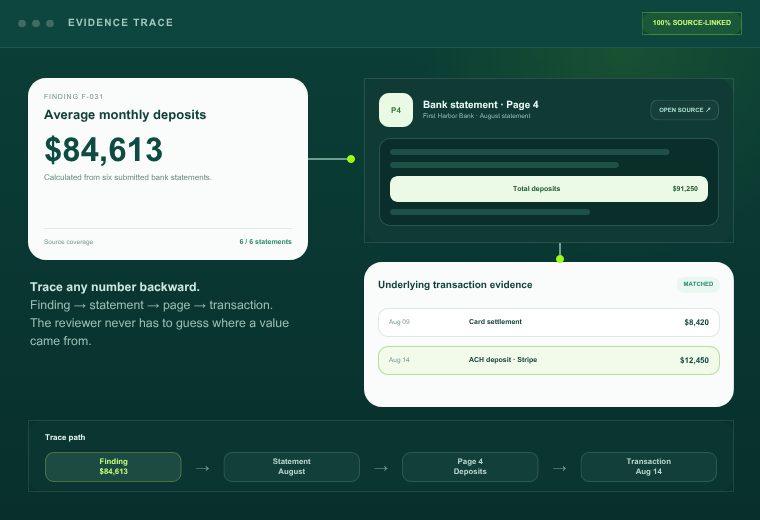Click the green connector dot above transaction evidence
This screenshot has width=760, height=520.
coord(560,259)
